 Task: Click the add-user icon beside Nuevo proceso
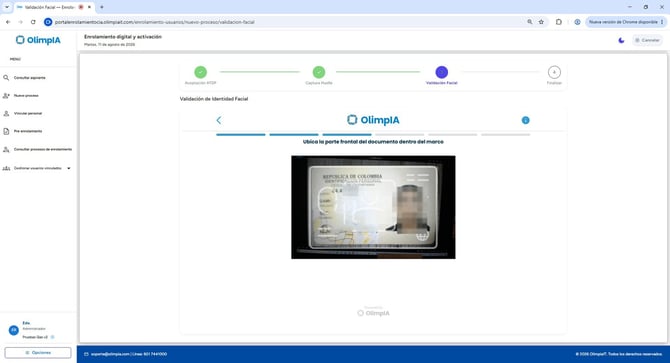6,96
